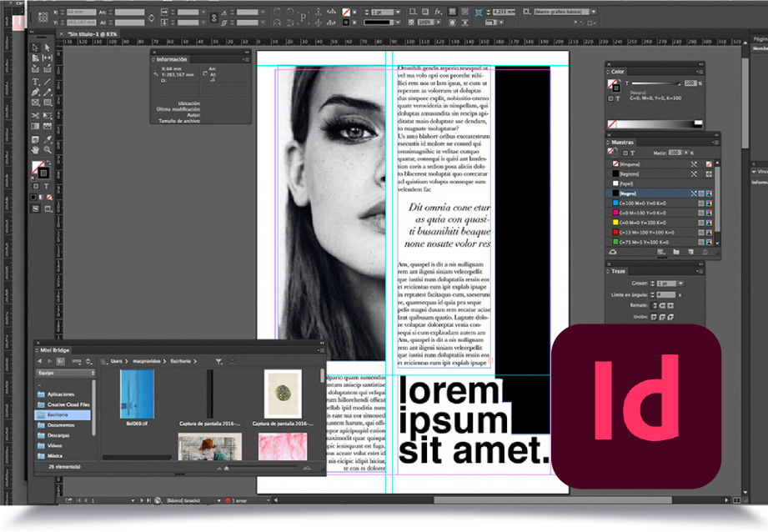Click the macprovideo breadcrumb in Mini Bridge
768x532 pixels.
coord(144,361)
